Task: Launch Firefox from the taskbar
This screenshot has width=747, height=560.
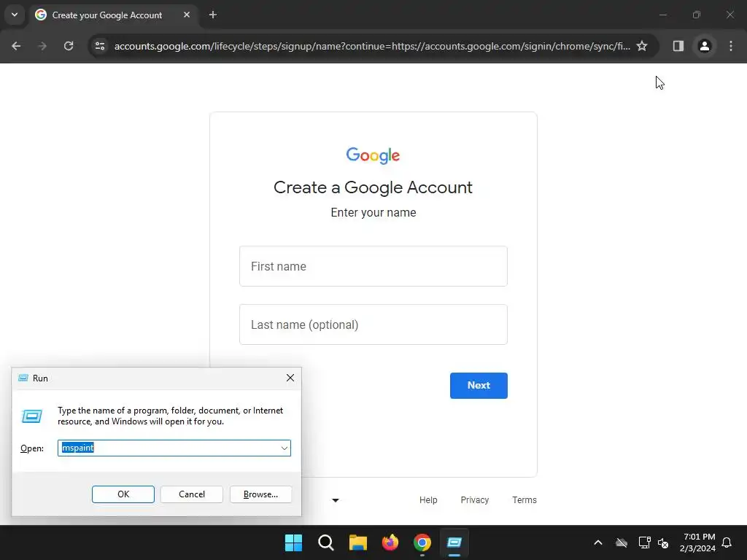Action: (390, 542)
